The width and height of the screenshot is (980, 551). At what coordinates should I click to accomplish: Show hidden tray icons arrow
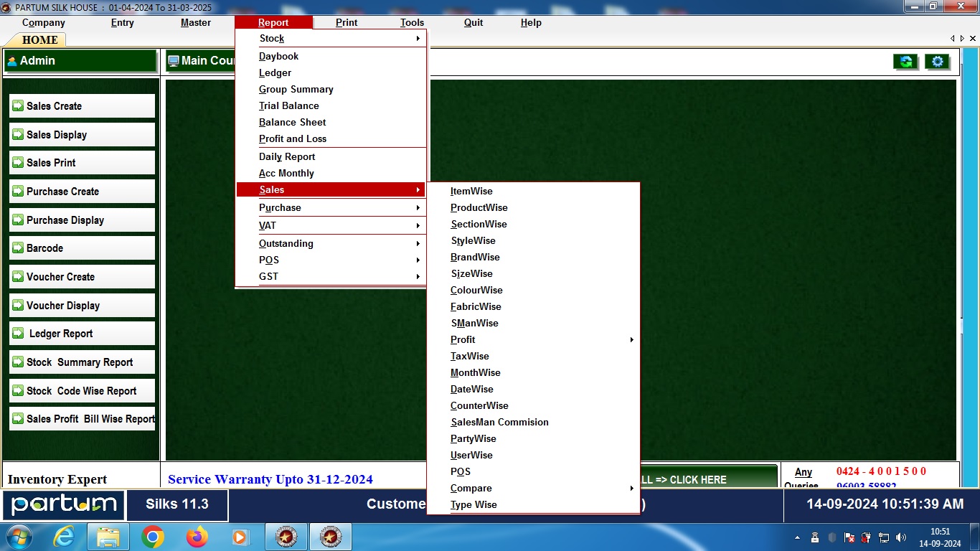pos(798,537)
